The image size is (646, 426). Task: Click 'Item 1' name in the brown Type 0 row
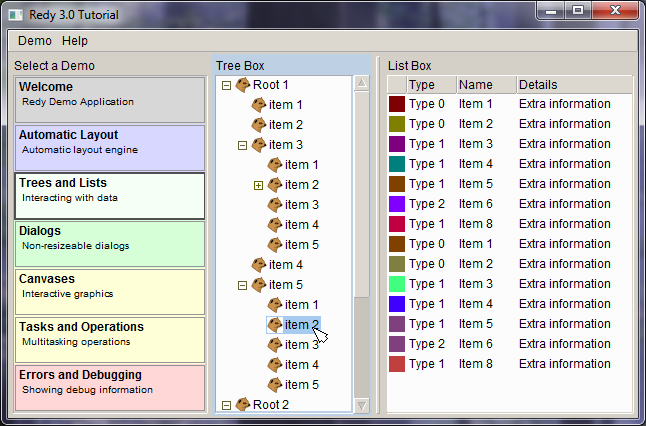click(476, 244)
